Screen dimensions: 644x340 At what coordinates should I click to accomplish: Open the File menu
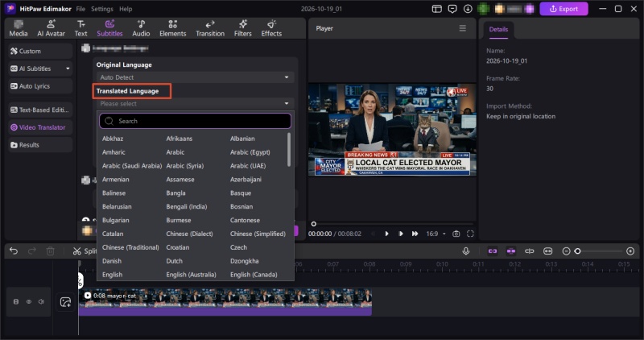(80, 9)
